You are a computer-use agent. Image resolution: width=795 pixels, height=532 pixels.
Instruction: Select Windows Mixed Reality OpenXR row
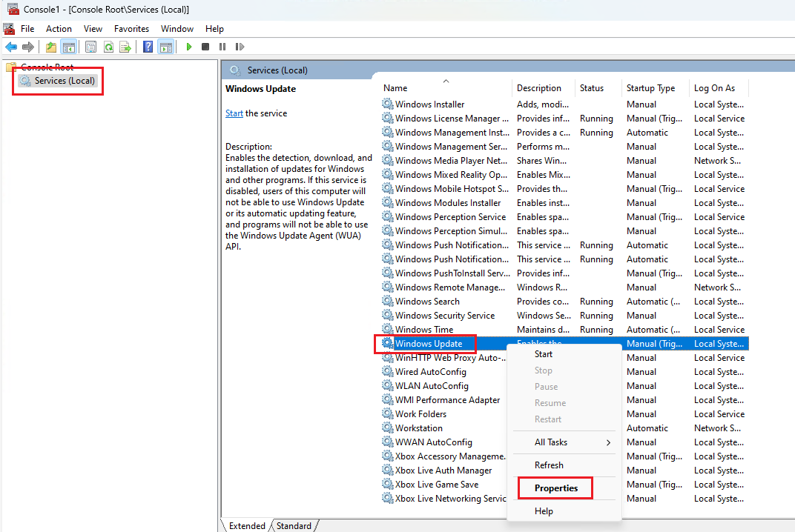click(x=564, y=175)
